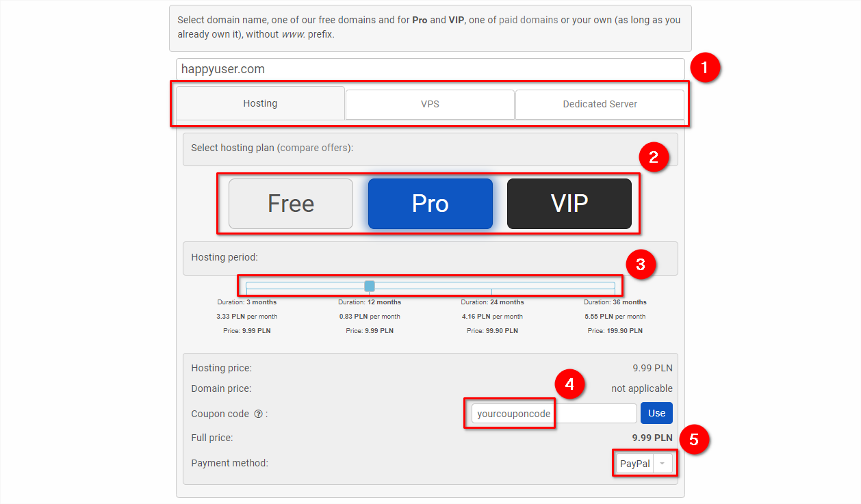Pick the VIP hosting plan
Viewport: 861px width, 504px height.
tap(569, 204)
